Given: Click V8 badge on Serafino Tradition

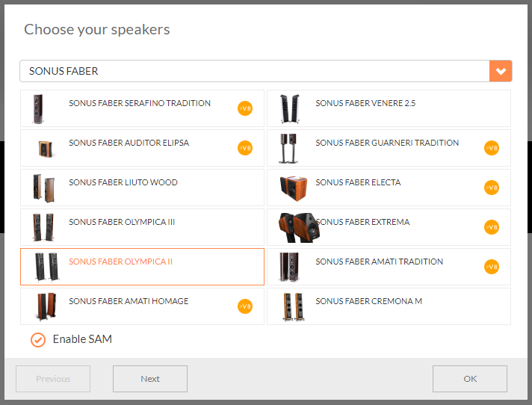Looking at the screenshot, I should [x=245, y=108].
